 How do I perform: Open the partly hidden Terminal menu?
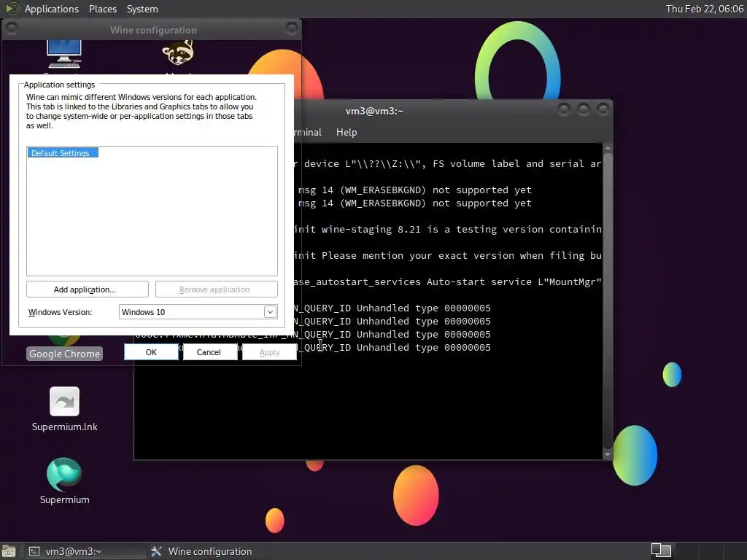(308, 133)
